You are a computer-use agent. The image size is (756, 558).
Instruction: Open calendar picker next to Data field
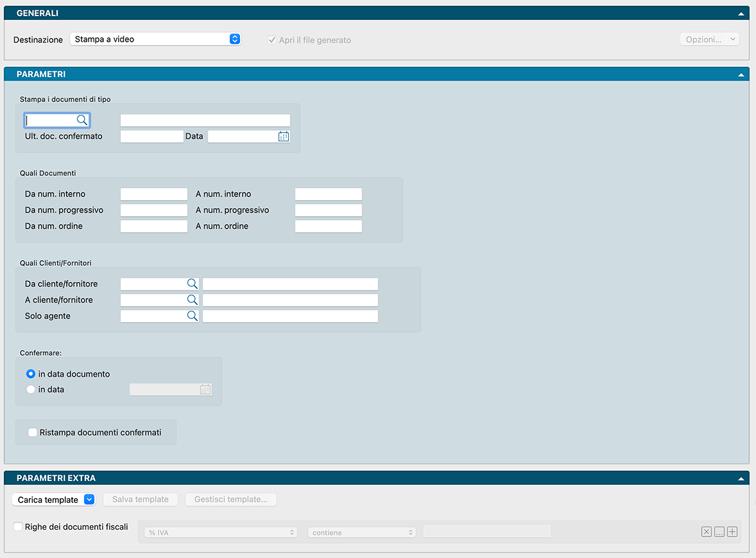pyautogui.click(x=283, y=136)
